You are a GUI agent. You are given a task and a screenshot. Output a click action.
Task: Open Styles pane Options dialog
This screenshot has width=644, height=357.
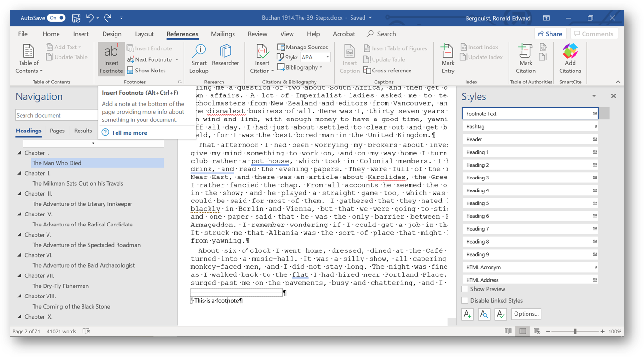tap(526, 314)
